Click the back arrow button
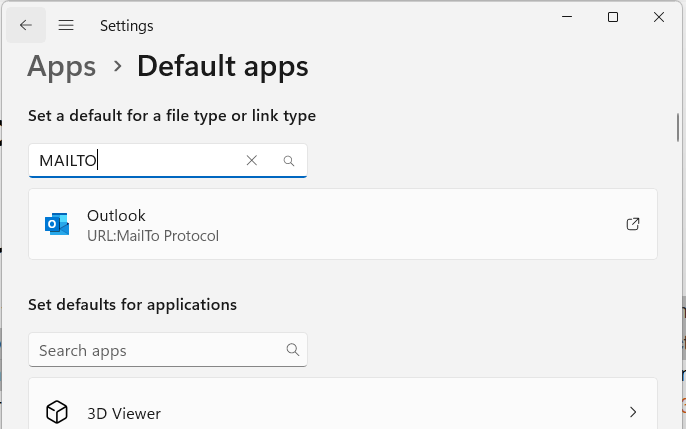This screenshot has height=429, width=686. click(x=26, y=25)
